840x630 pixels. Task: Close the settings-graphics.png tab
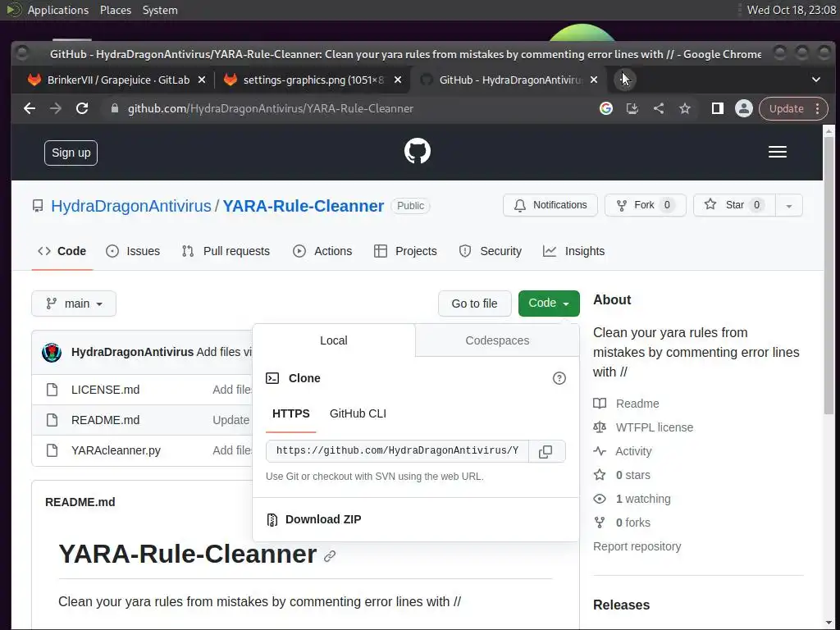click(x=398, y=80)
